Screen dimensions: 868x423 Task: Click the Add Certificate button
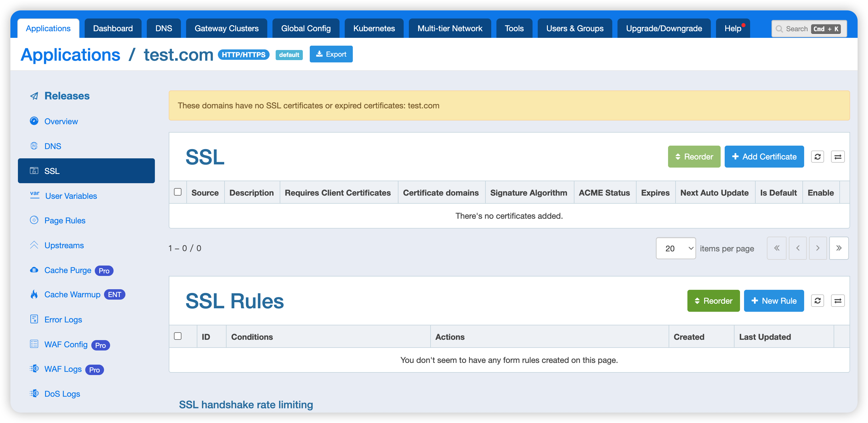764,157
